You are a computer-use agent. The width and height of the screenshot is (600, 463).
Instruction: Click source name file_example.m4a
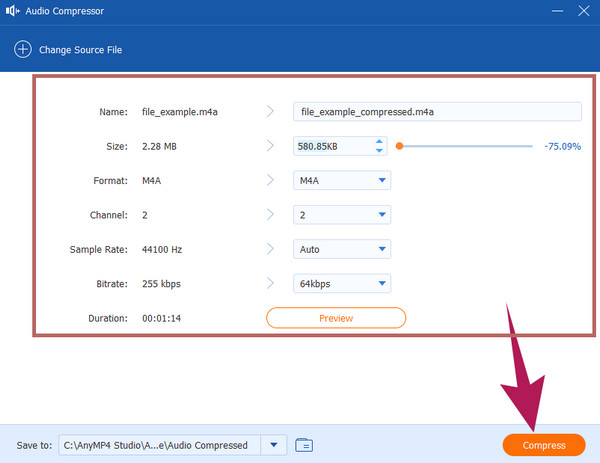[180, 112]
